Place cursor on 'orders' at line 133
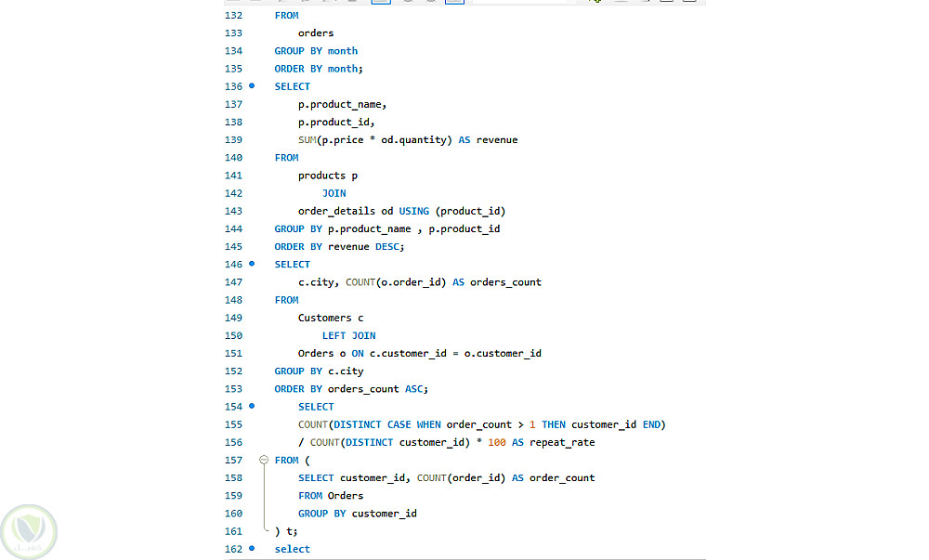Image resolution: width=929 pixels, height=560 pixels. [316, 33]
